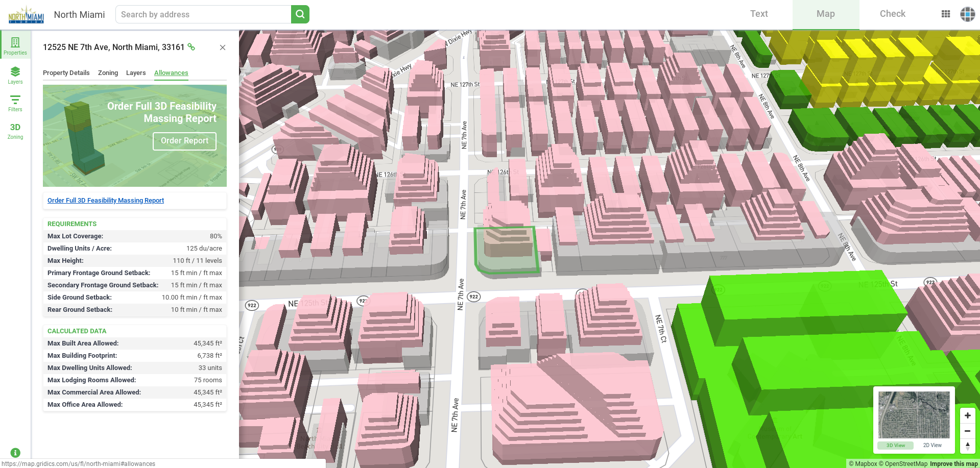Image resolution: width=980 pixels, height=468 pixels.
Task: Click the NE 7th Ct street label
Action: tap(661, 329)
